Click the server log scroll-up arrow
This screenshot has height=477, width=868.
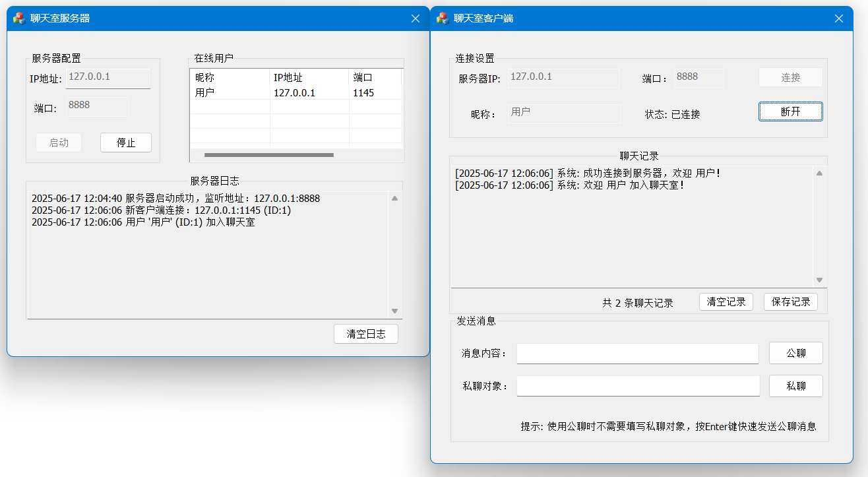395,198
